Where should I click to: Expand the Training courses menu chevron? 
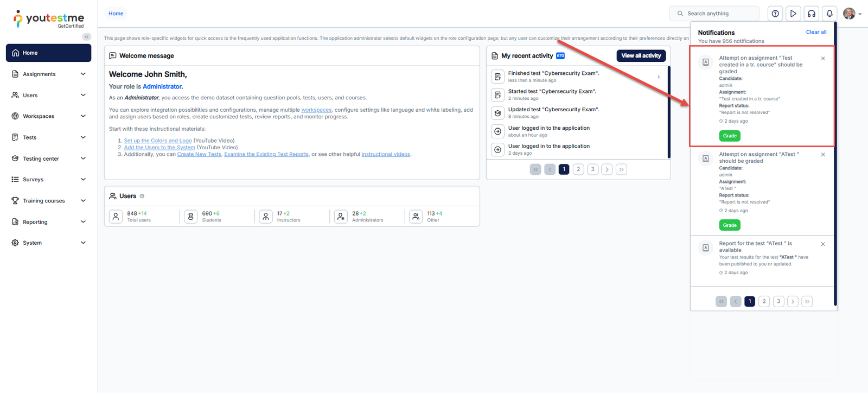coord(83,201)
